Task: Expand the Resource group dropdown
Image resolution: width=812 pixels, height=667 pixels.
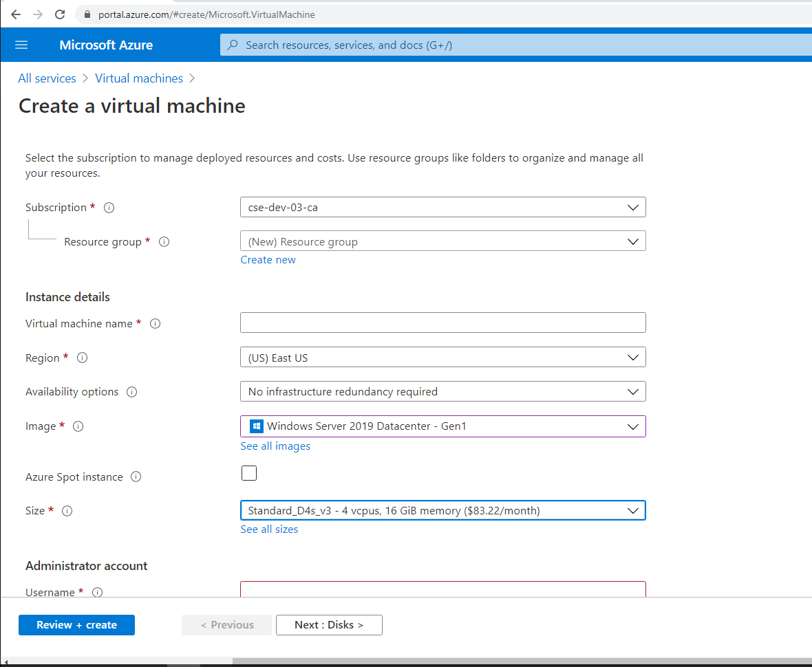Action: pos(633,241)
